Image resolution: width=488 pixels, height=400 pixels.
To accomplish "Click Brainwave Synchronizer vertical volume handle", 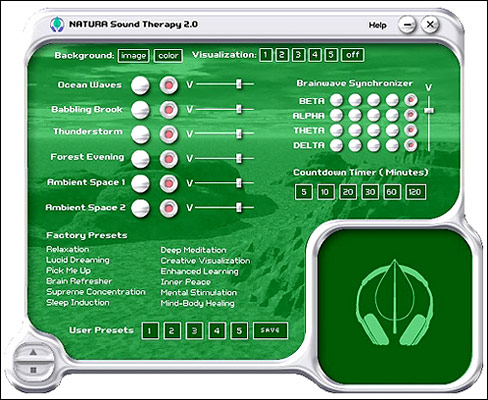I will click(429, 110).
